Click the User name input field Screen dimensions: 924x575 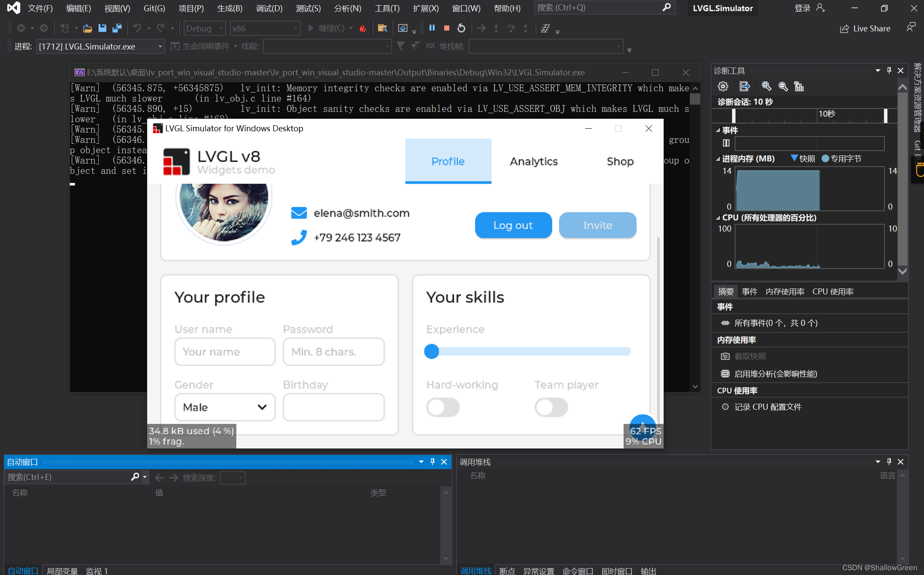[225, 352]
